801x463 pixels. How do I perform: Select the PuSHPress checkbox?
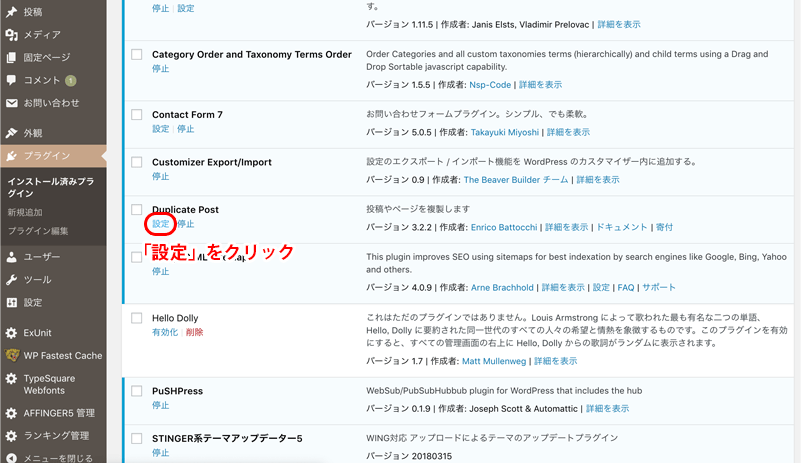[136, 391]
